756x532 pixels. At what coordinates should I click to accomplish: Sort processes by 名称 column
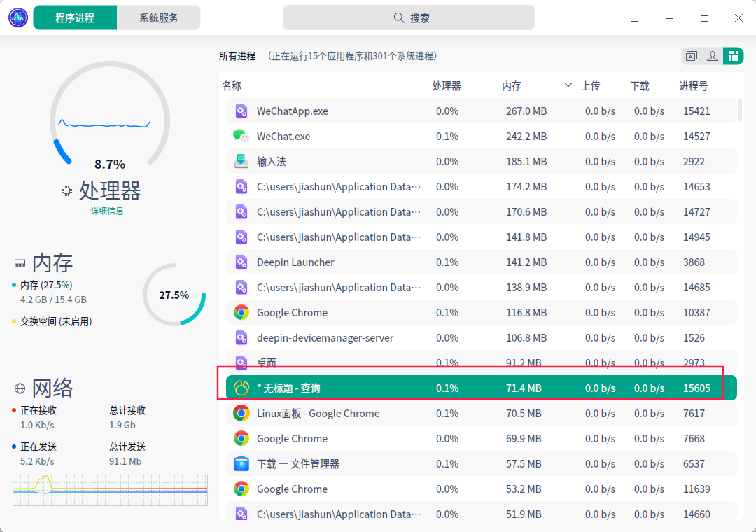click(x=232, y=86)
